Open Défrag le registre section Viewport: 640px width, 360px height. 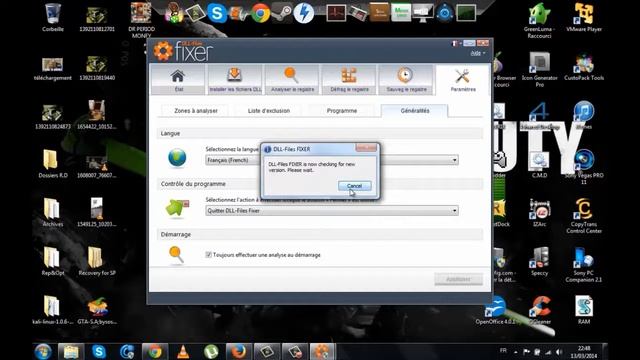tap(349, 79)
